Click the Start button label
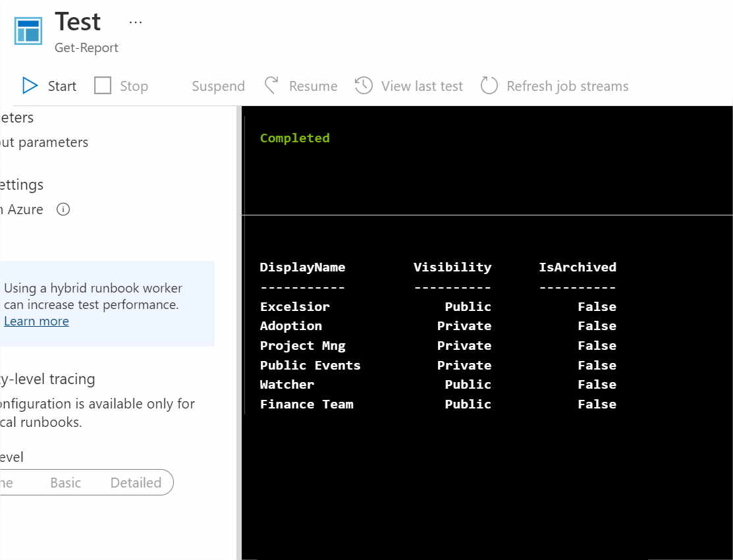Viewport: 733px width, 560px height. pos(62,86)
